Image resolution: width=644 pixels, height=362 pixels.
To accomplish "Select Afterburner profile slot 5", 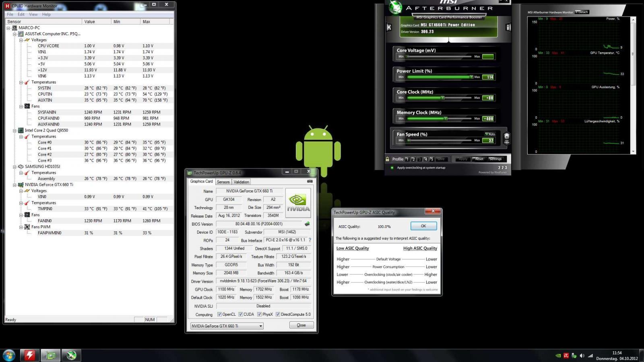I will [431, 159].
